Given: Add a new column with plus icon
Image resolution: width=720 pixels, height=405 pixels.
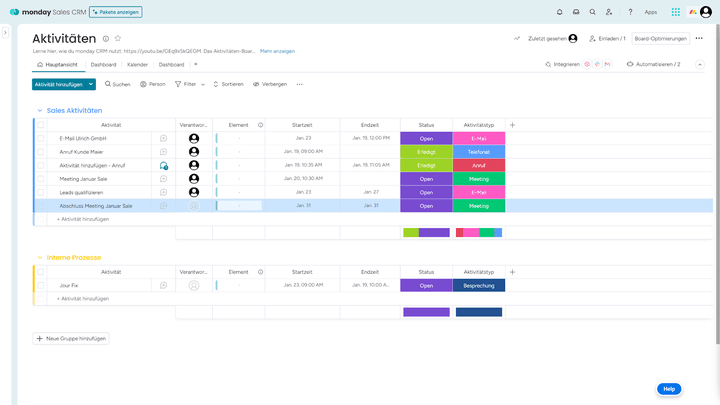Looking at the screenshot, I should 512,125.
